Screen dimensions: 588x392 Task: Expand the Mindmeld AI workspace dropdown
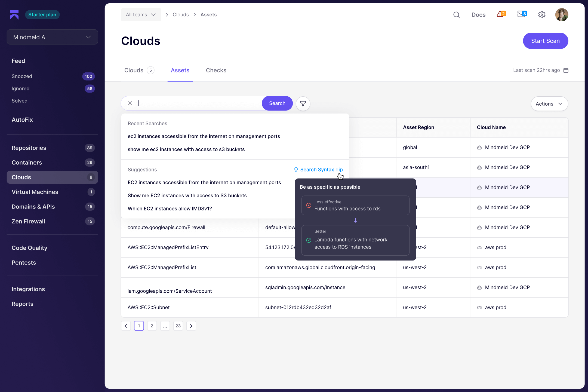click(52, 37)
